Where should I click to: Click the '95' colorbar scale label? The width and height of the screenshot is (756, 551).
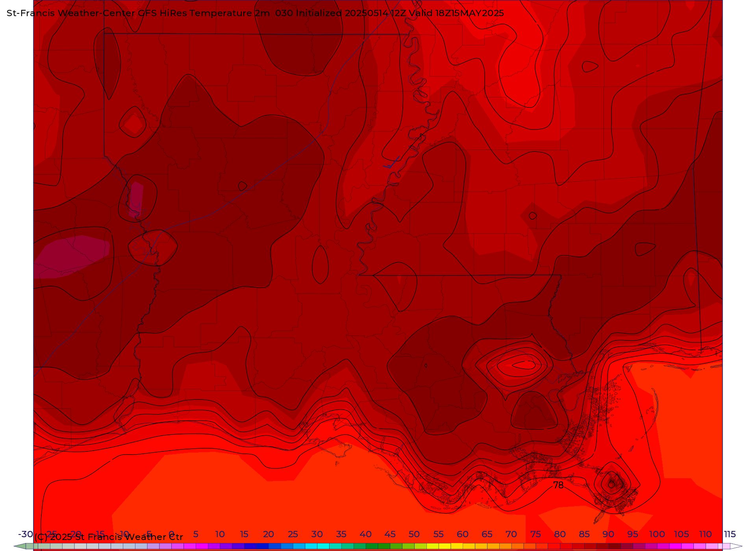coord(633,534)
